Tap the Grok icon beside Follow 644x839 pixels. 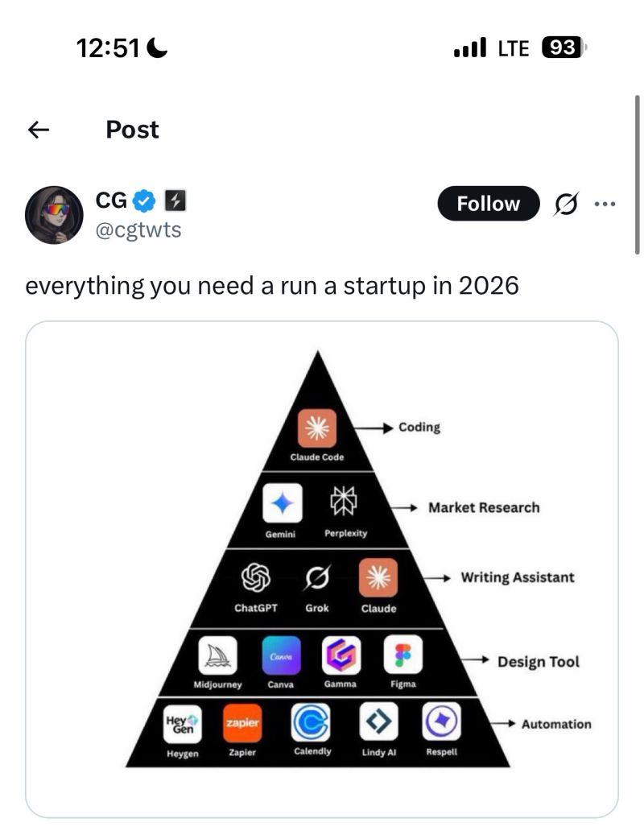tap(566, 205)
